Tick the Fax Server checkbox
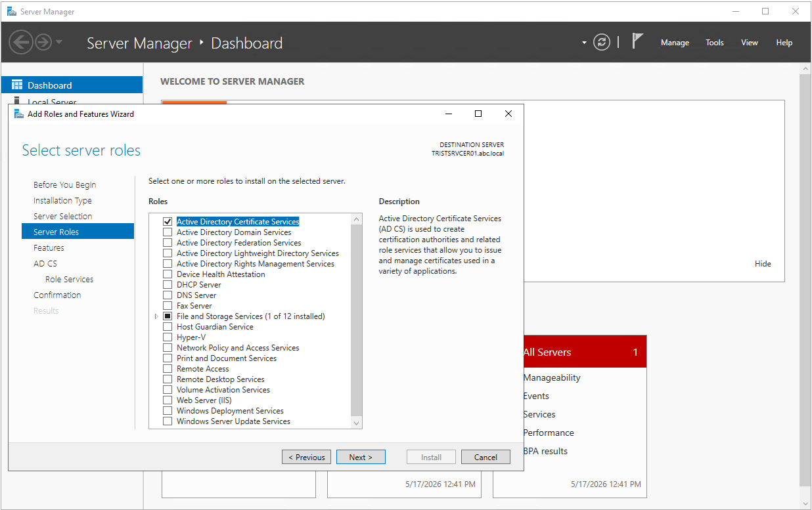Viewport: 812px width, 510px height. (x=168, y=306)
